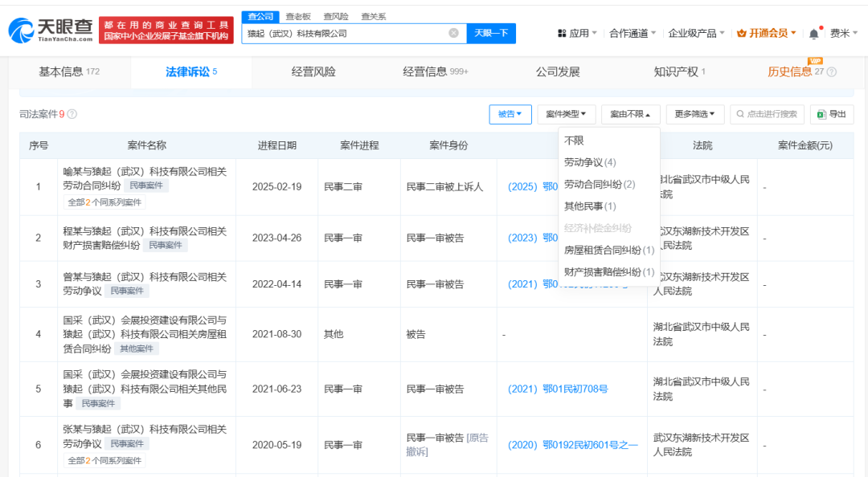Screen dimensions: 868x477
Task: Clear the company search box text
Action: tap(453, 34)
